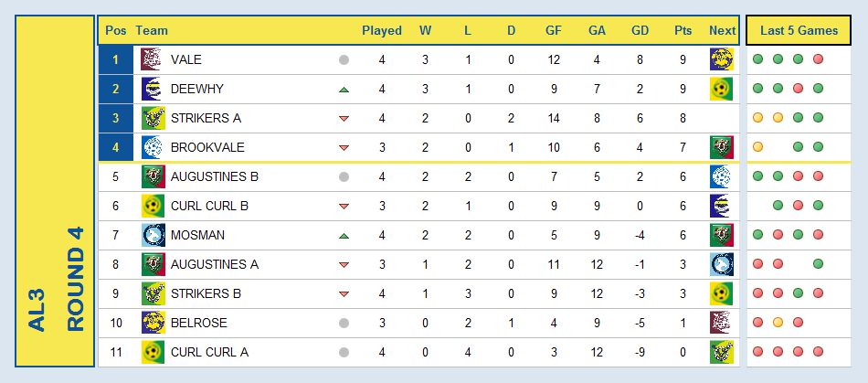Select the STRIKERS A team logo
Image resolution: width=868 pixels, height=383 pixels.
point(153,118)
